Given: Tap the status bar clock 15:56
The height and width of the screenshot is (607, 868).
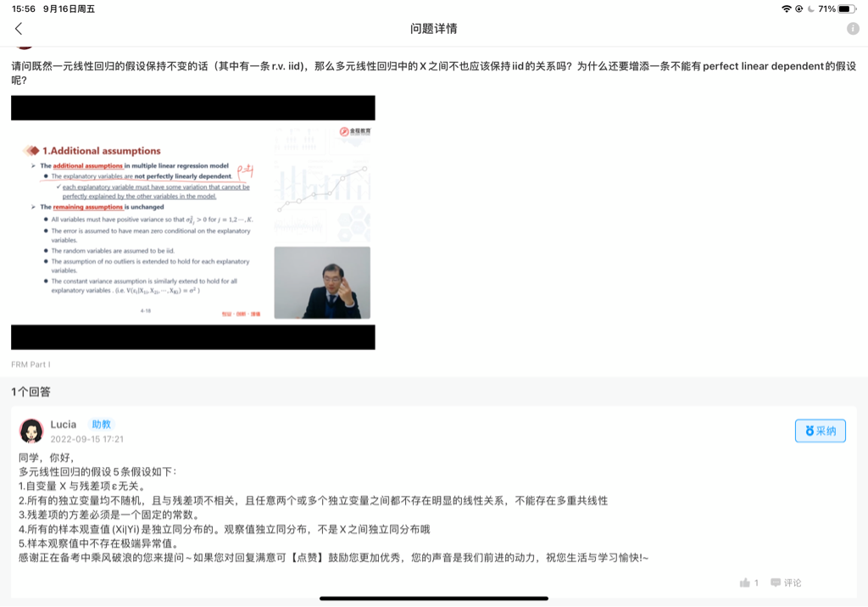Looking at the screenshot, I should pos(23,8).
